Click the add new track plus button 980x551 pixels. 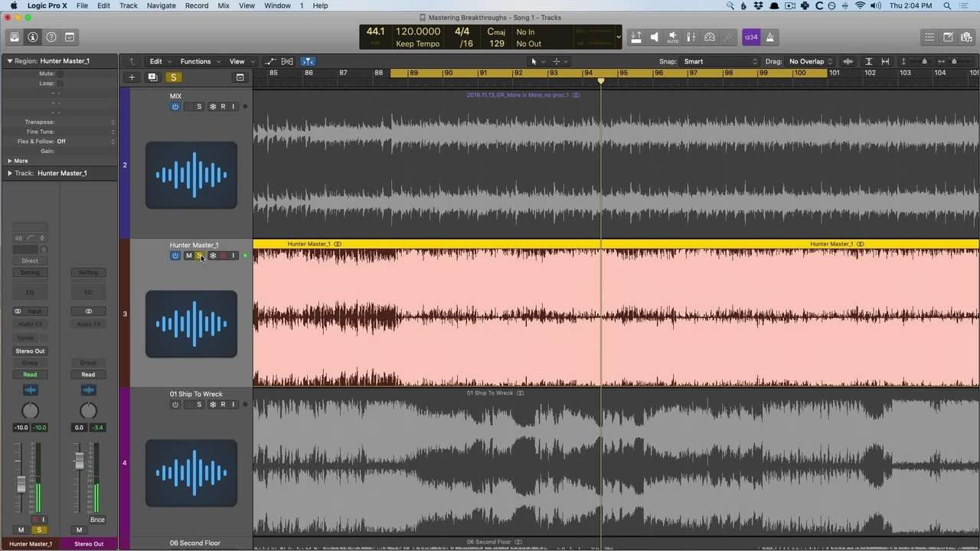[x=132, y=77]
